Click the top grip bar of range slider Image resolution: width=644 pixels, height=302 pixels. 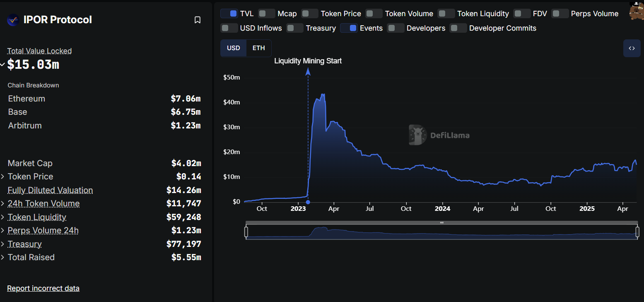coord(441,223)
